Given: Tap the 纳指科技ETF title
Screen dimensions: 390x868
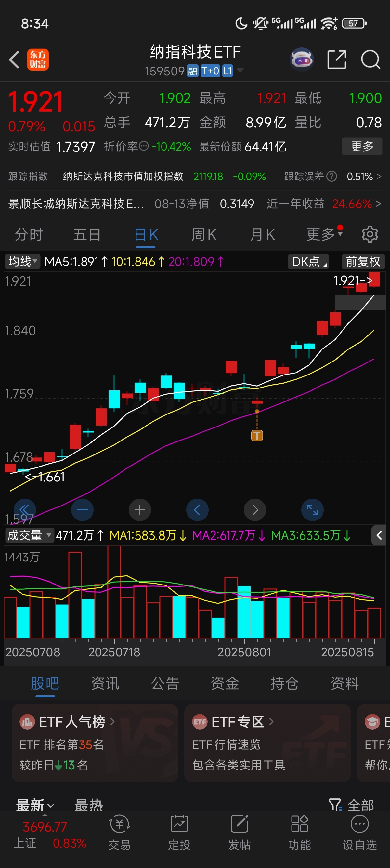Looking at the screenshot, I should point(195,52).
